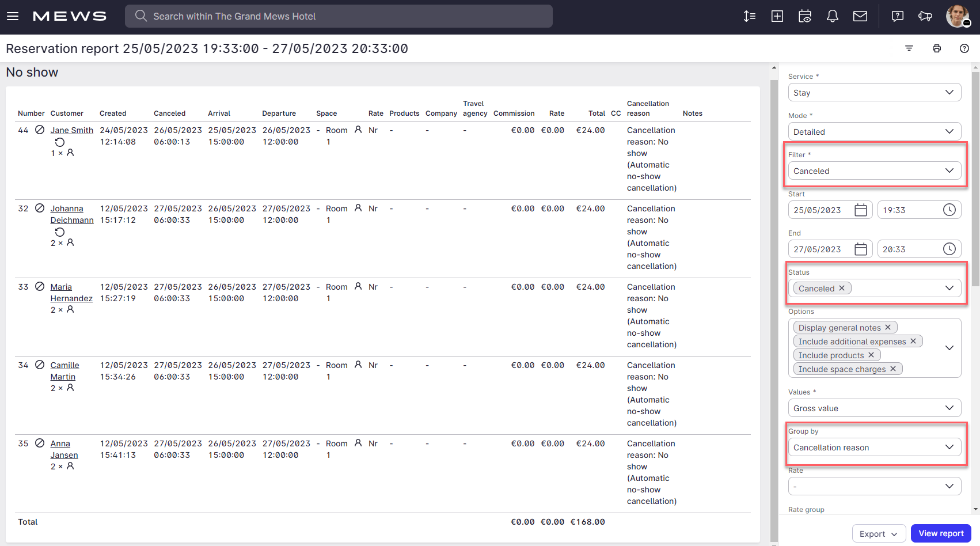Print the reservation report
Viewport: 980px width, 546px height.
937,48
